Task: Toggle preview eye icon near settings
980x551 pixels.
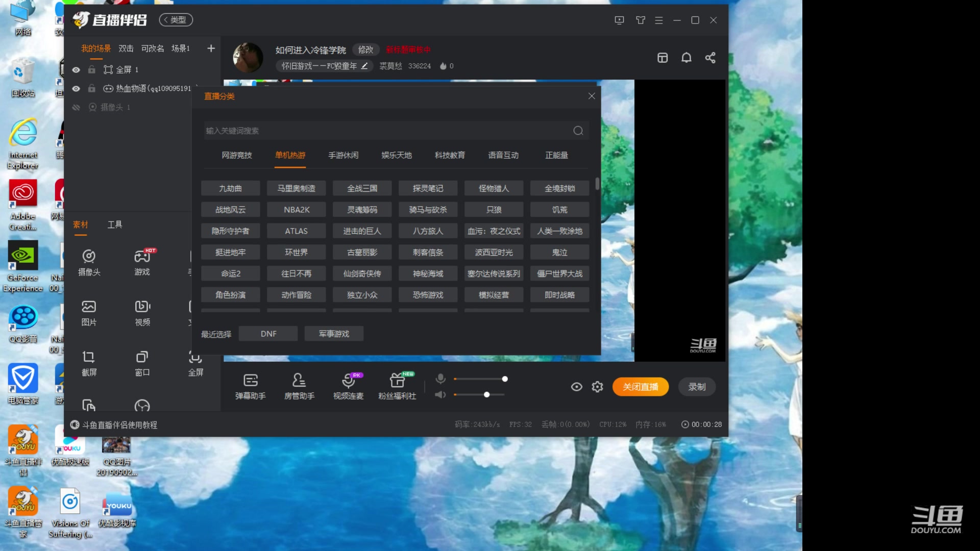Action: click(x=576, y=387)
